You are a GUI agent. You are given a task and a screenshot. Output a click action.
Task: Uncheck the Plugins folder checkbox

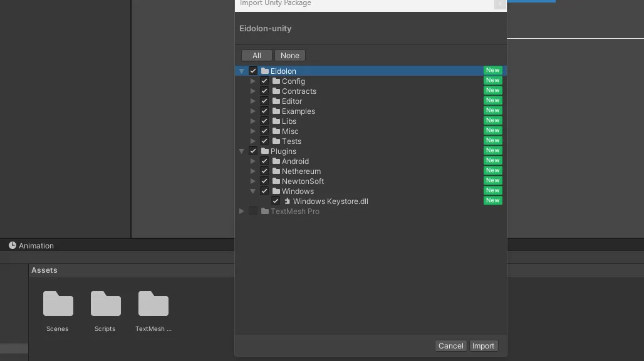(253, 151)
